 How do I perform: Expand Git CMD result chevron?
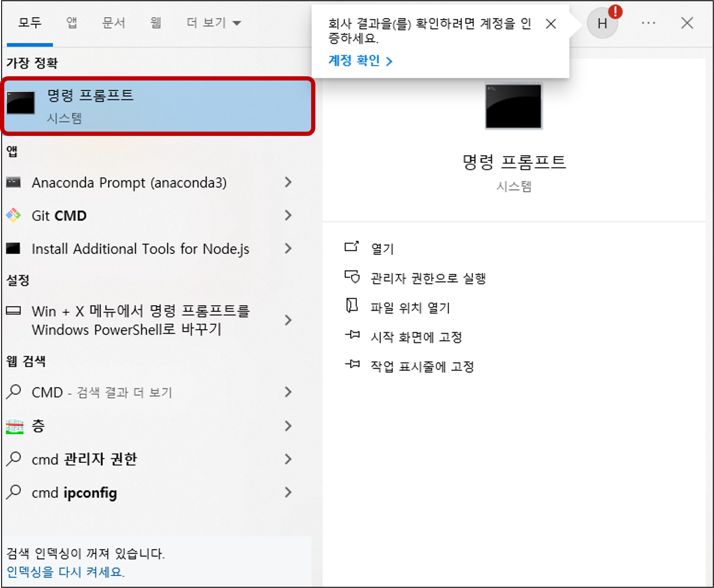coord(288,215)
